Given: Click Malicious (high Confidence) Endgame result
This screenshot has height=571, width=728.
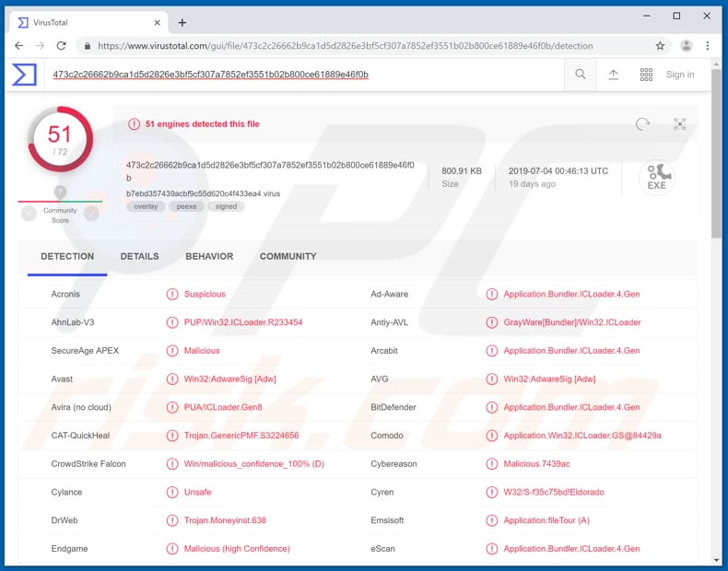Looking at the screenshot, I should [237, 549].
